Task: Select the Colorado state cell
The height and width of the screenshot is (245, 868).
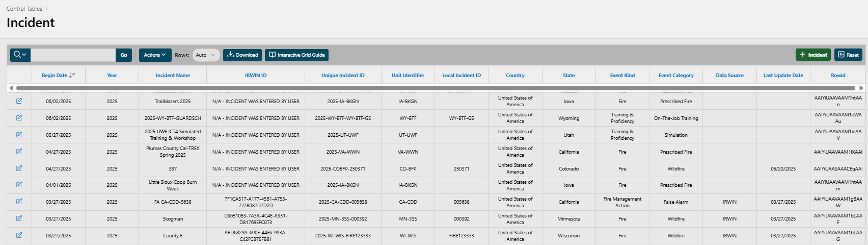Action: tap(569, 168)
